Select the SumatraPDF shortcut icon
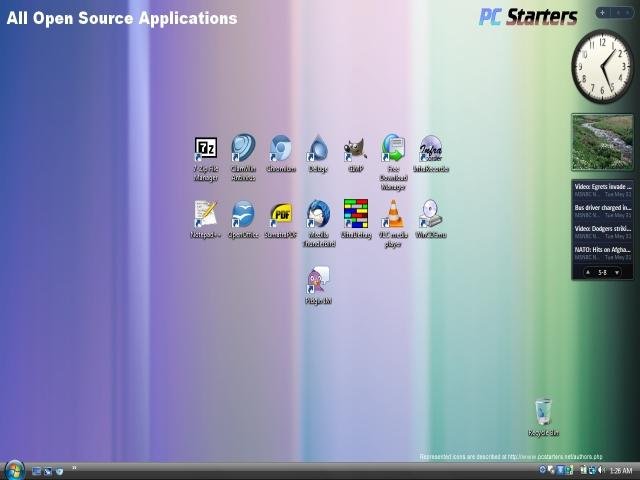The image size is (640, 480). pos(281,219)
